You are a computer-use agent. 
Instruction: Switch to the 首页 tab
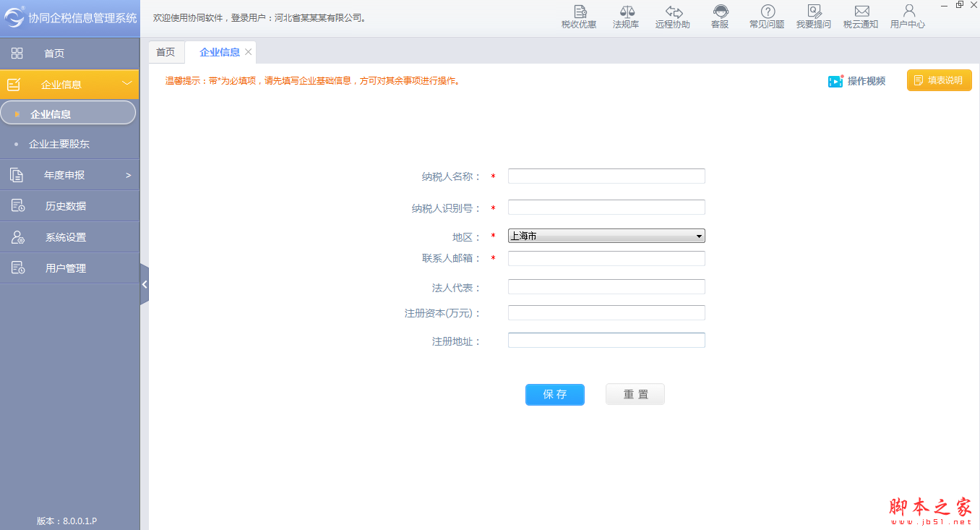point(166,52)
